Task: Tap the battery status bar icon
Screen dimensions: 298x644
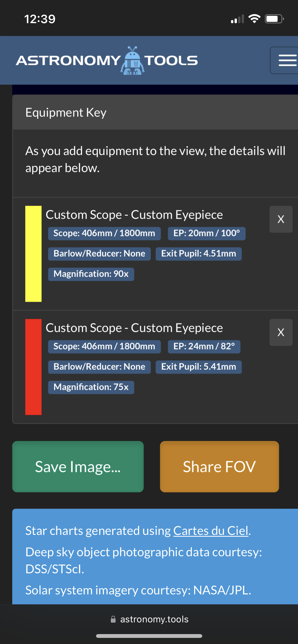Action: 274,19
